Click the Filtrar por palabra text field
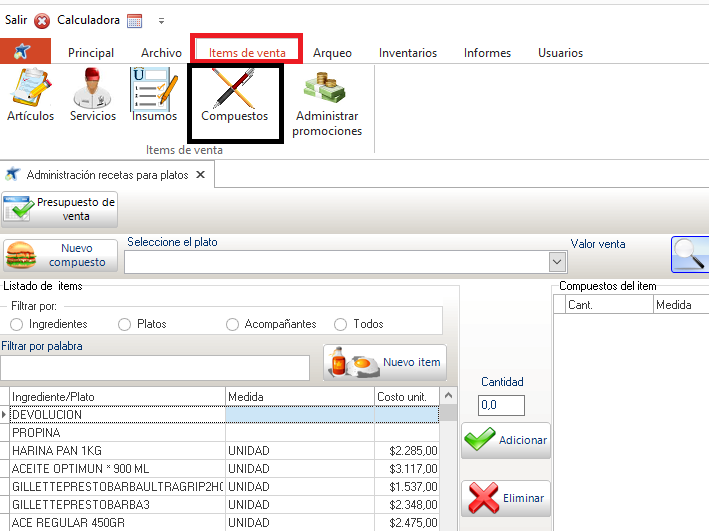Image resolution: width=709 pixels, height=531 pixels. click(x=155, y=368)
